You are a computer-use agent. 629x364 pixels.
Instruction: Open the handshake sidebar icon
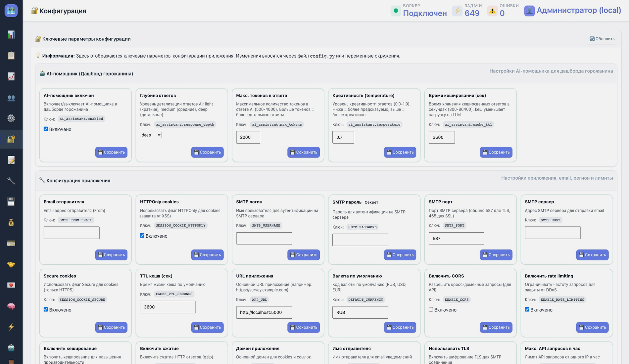[11, 264]
